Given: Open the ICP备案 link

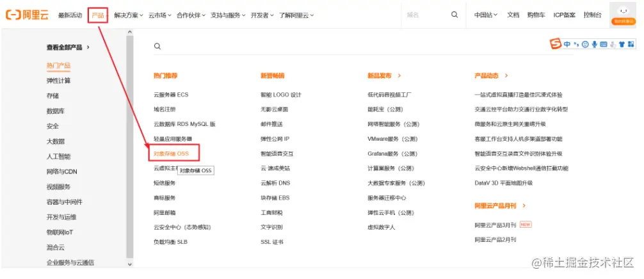Looking at the screenshot, I should pos(565,15).
